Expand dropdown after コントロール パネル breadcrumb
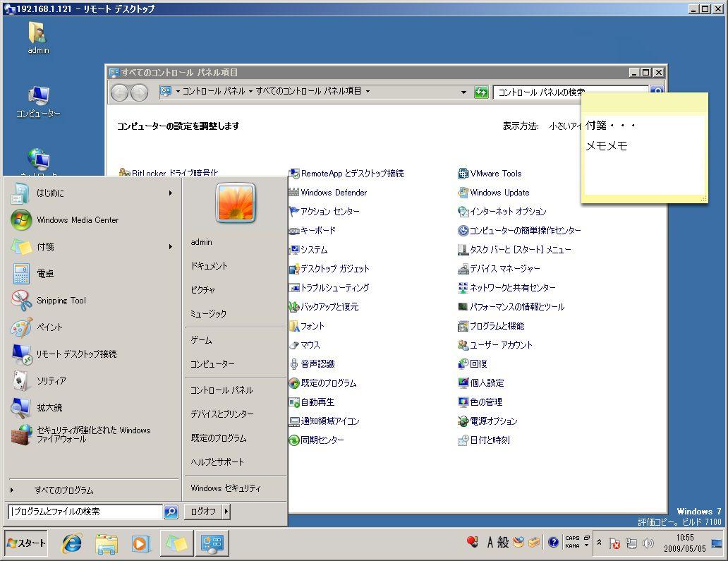Image resolution: width=728 pixels, height=561 pixels. pyautogui.click(x=250, y=92)
